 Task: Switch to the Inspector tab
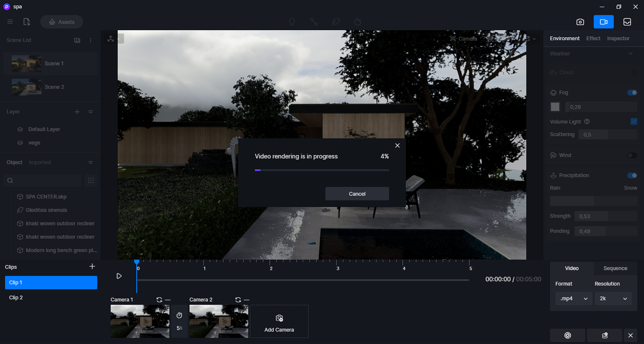[x=618, y=38]
